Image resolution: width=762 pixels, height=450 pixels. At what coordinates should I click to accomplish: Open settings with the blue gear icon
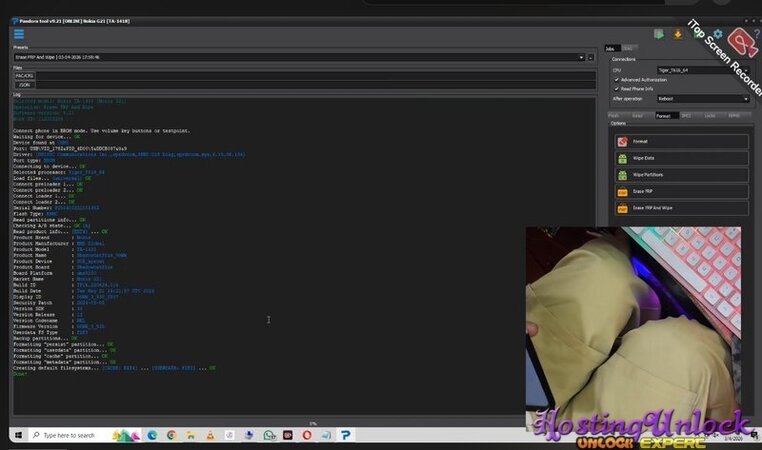pos(717,34)
